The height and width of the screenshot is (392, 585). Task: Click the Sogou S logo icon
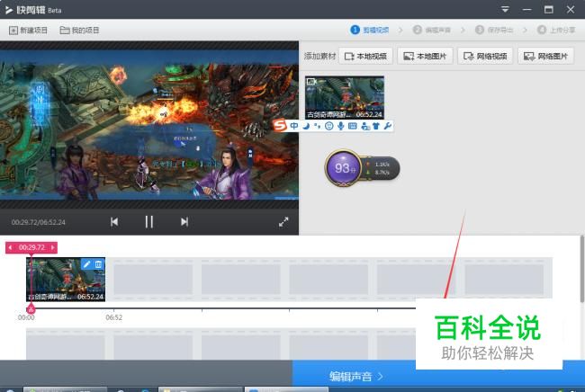click(x=280, y=126)
